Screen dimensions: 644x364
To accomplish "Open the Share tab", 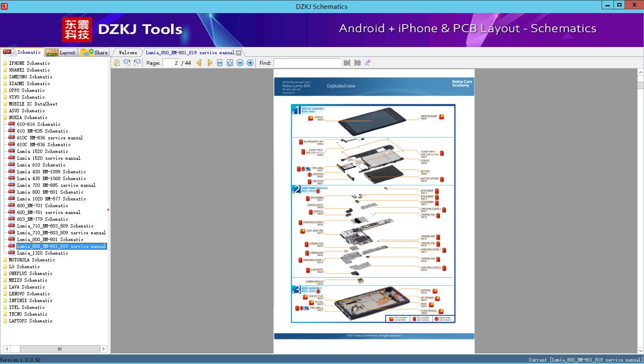I will pyautogui.click(x=94, y=53).
